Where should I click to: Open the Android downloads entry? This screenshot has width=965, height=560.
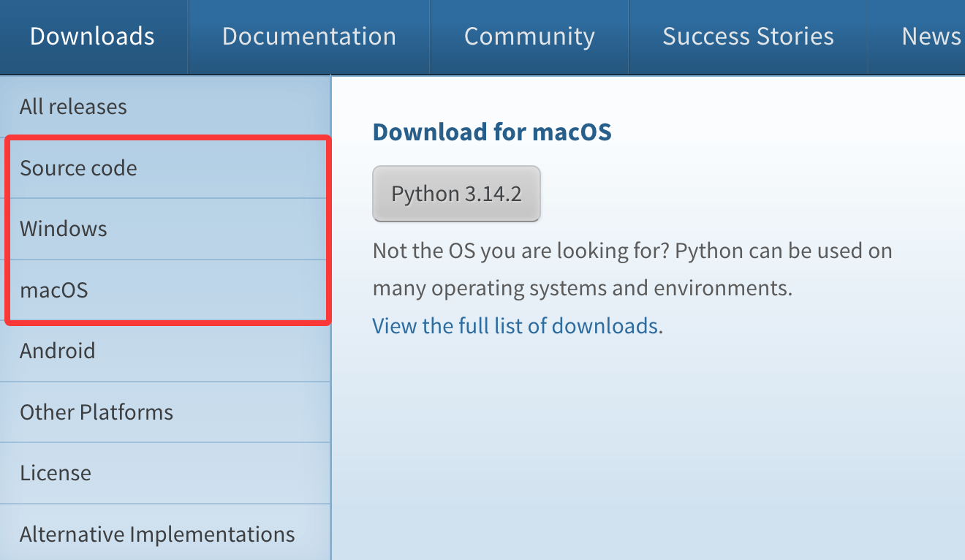pos(57,351)
